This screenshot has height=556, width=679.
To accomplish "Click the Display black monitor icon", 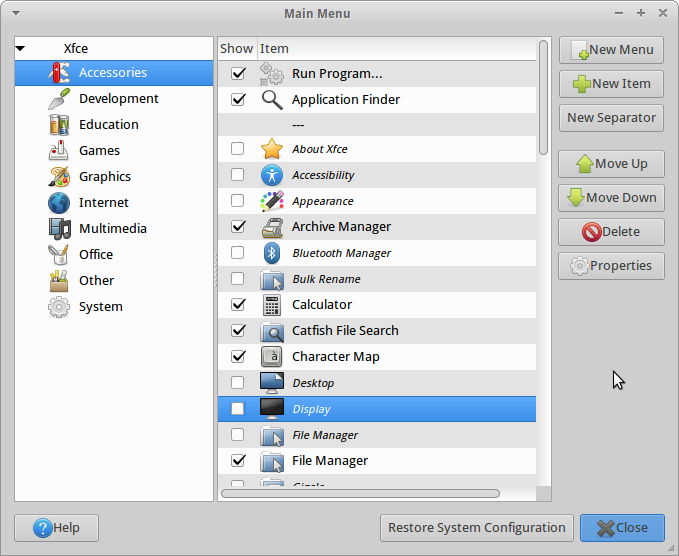I will [x=272, y=409].
